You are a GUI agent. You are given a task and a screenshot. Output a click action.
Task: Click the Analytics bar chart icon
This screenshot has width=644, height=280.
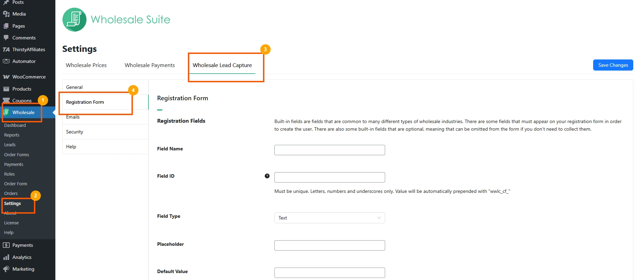[6, 257]
